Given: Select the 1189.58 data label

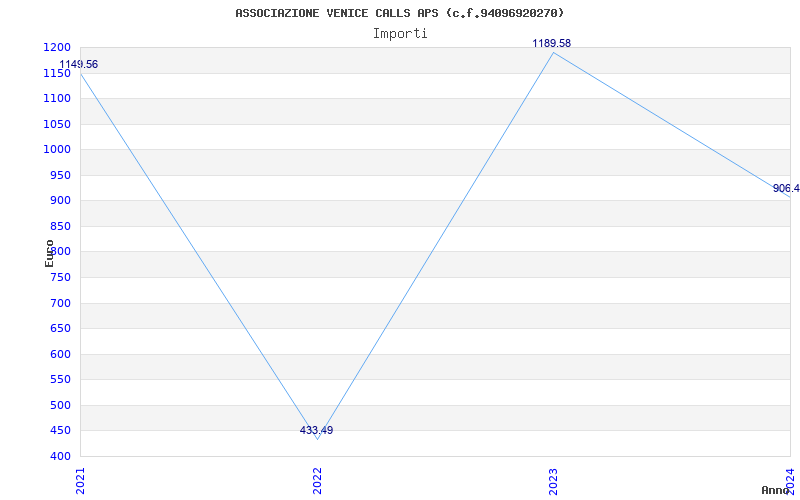Looking at the screenshot, I should click(552, 43).
